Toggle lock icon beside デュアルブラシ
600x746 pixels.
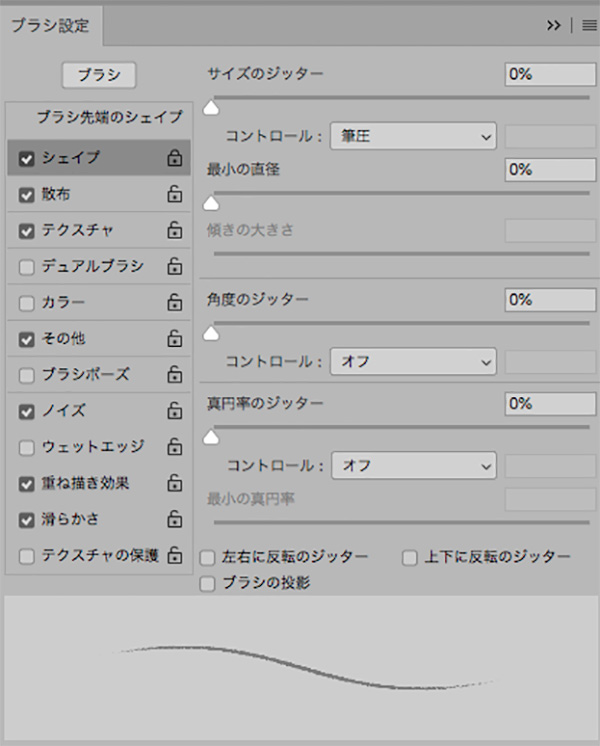pos(174,266)
